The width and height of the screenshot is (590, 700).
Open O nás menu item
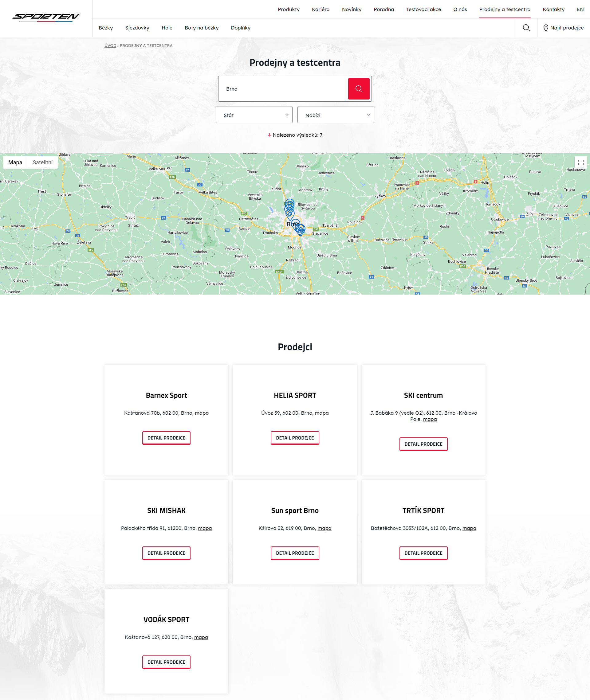click(460, 9)
